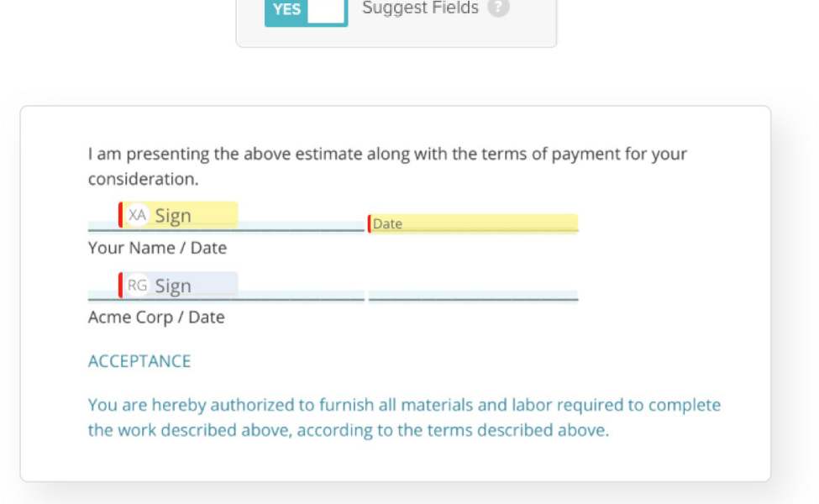Select the yellow XA Sign signature field
The height and width of the screenshot is (504, 819).
pos(178,215)
